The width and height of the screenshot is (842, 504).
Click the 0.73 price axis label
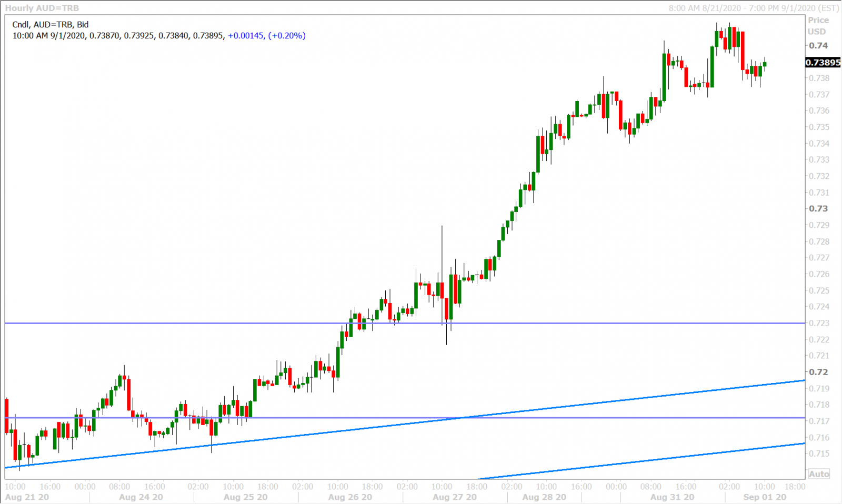[818, 209]
